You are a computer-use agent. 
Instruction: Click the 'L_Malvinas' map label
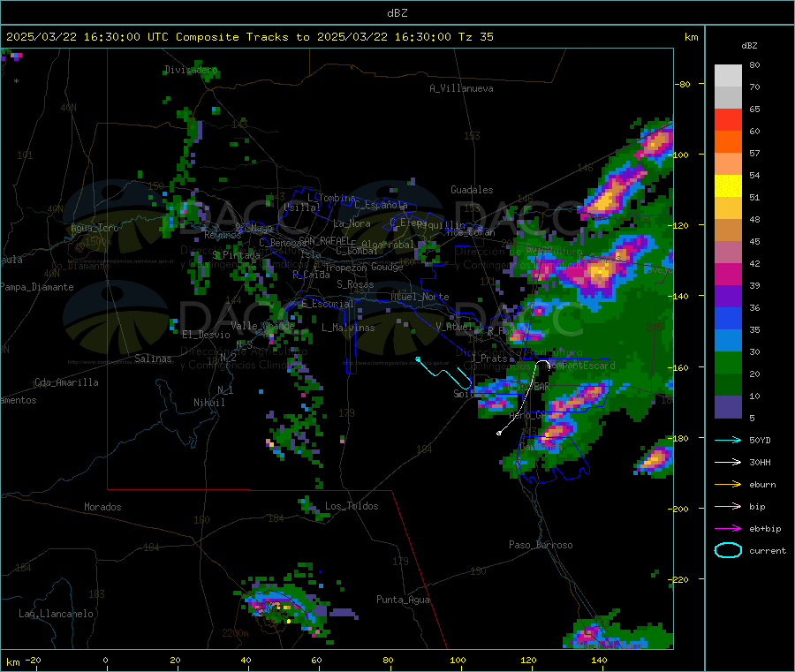(348, 328)
